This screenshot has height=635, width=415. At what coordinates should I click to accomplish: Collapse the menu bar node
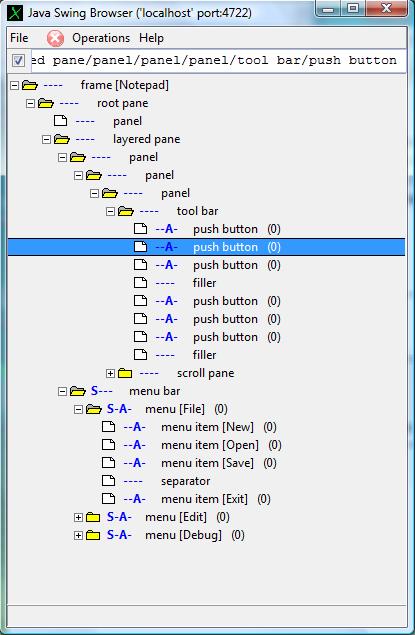pos(62,392)
